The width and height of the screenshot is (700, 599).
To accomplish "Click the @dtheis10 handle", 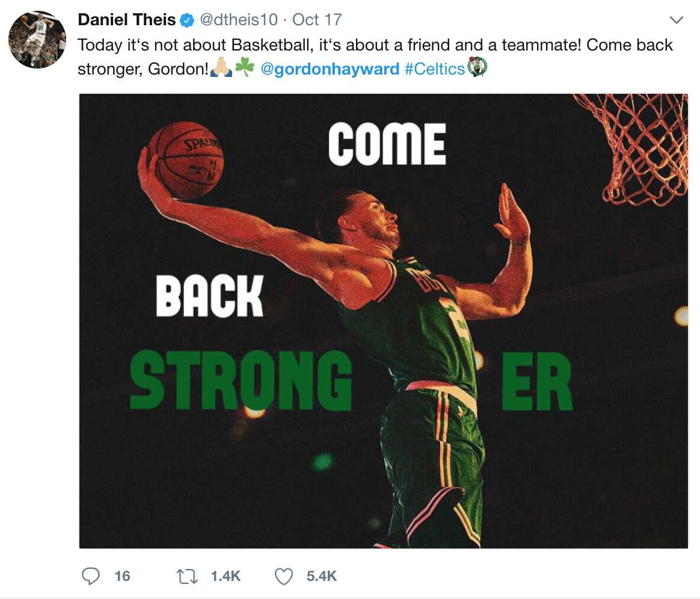I will click(239, 20).
